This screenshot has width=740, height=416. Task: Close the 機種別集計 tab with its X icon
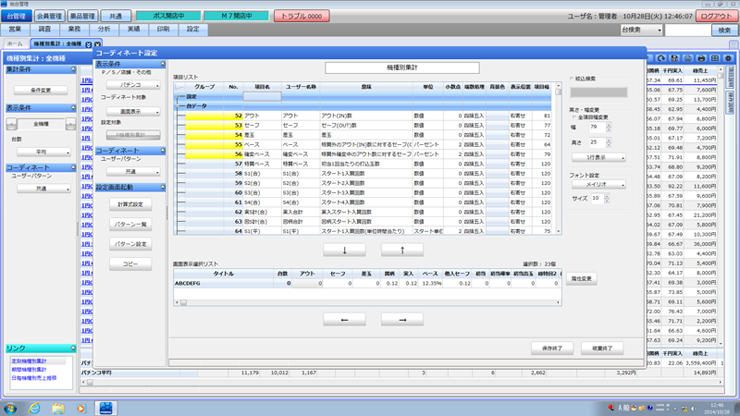pyautogui.click(x=97, y=44)
